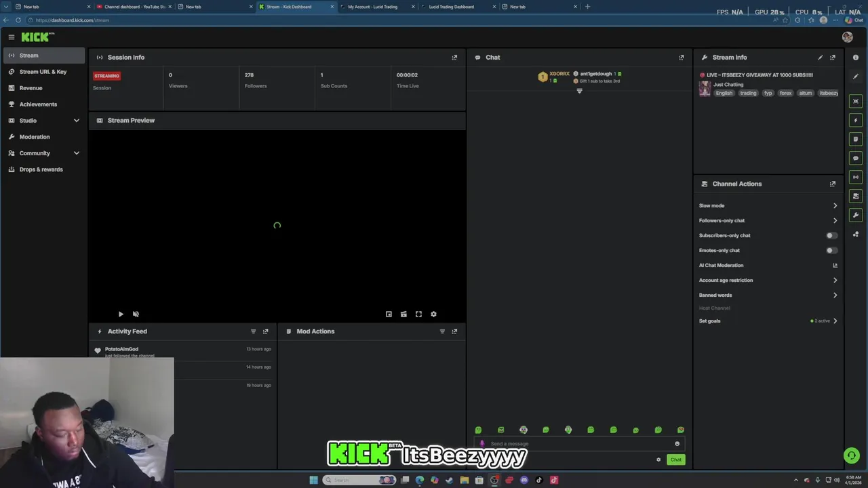This screenshot has width=868, height=488.
Task: Open the emote picker in message box
Action: 677,444
